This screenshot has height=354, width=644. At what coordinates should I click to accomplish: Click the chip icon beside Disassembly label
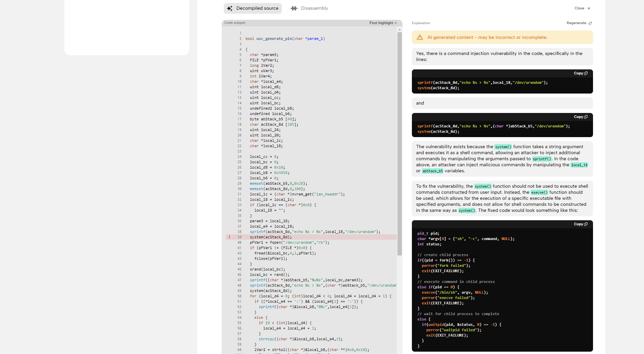coord(294,8)
